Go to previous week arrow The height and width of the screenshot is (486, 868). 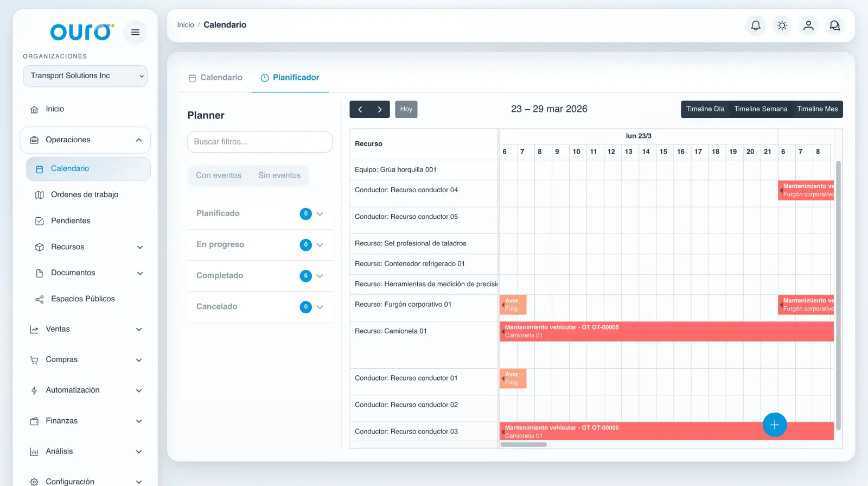tap(360, 109)
